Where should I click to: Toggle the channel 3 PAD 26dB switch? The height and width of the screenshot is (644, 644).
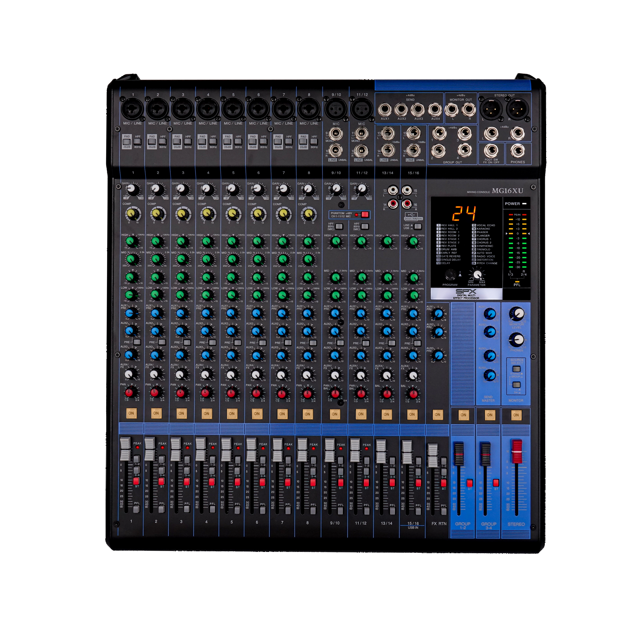point(177,141)
